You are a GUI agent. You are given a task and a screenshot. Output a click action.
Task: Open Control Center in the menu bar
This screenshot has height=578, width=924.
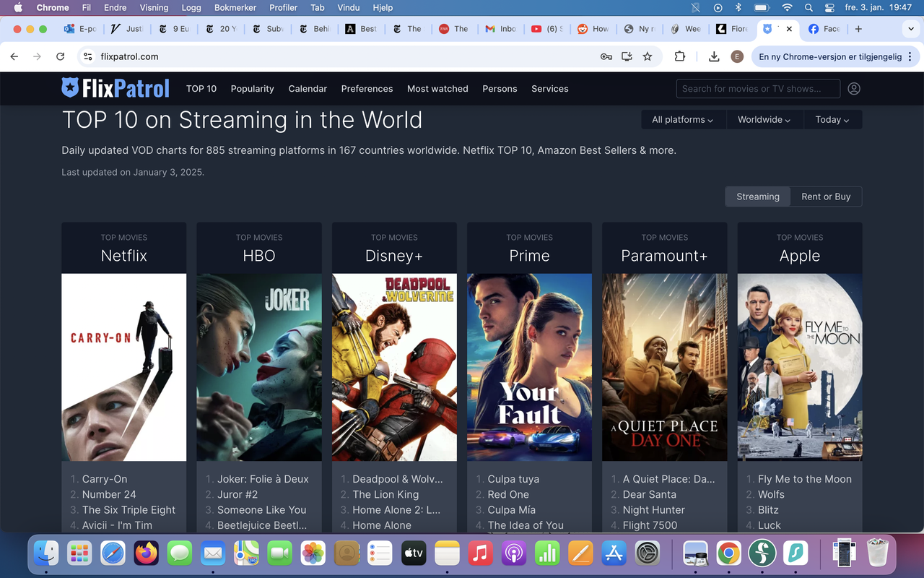830,8
